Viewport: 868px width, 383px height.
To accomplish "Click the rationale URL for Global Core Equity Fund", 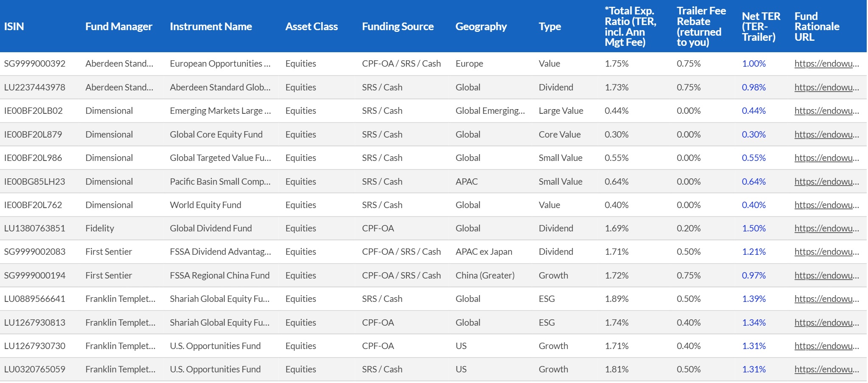I will tap(826, 135).
